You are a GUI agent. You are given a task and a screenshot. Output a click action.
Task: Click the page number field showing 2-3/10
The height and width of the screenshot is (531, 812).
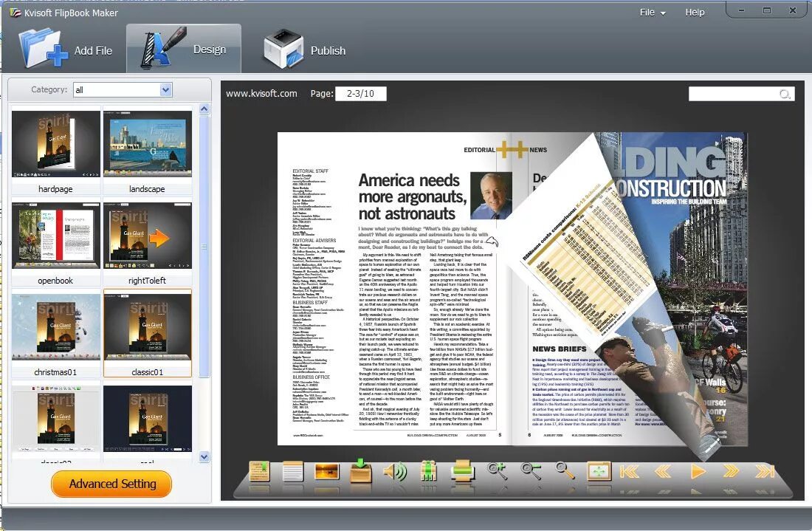pyautogui.click(x=360, y=94)
